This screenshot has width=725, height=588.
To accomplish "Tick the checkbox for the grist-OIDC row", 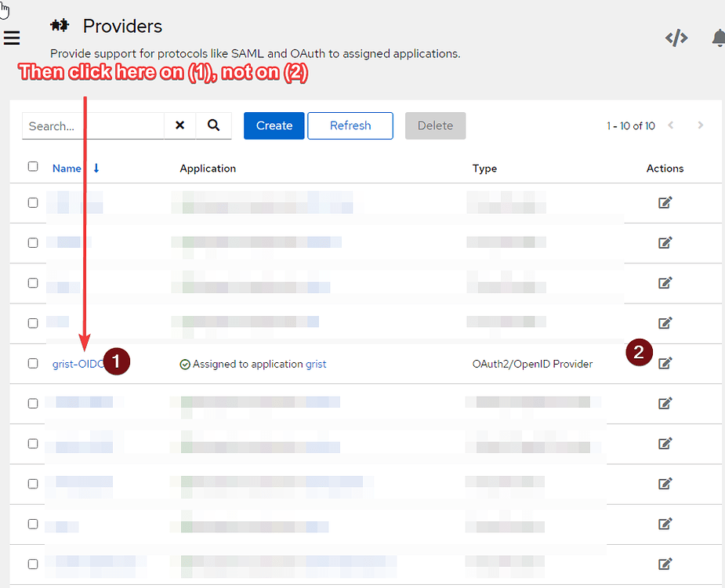I will (x=32, y=363).
